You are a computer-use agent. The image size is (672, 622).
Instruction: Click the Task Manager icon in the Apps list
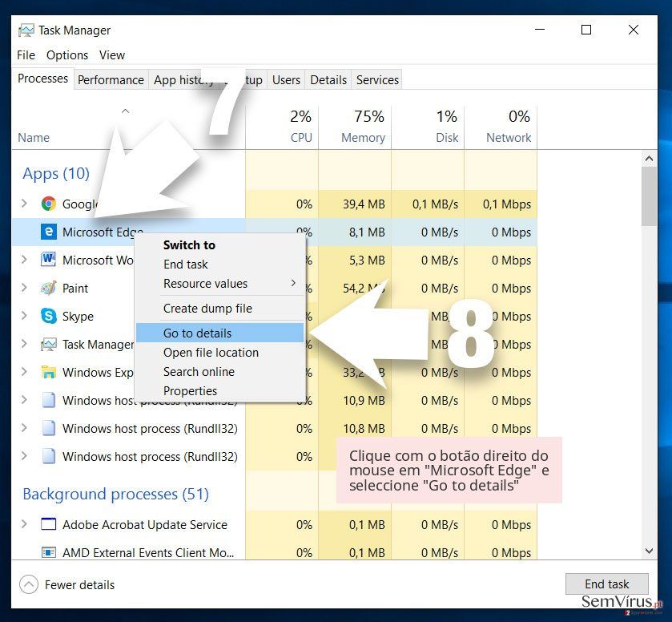coord(48,344)
